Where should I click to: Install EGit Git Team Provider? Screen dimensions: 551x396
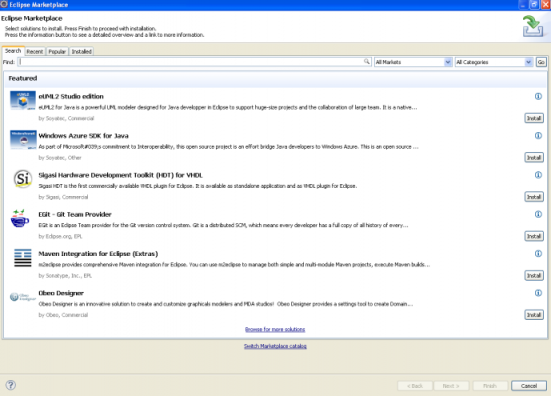[x=534, y=236]
